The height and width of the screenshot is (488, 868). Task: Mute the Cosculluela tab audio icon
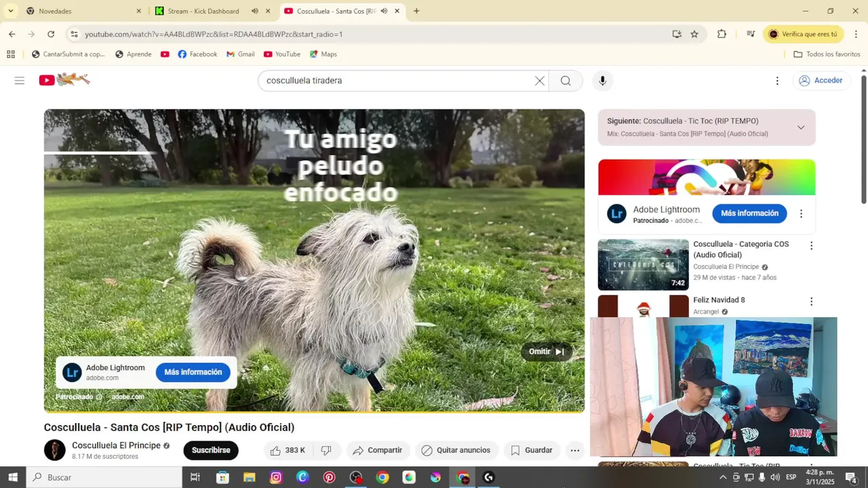(x=384, y=11)
